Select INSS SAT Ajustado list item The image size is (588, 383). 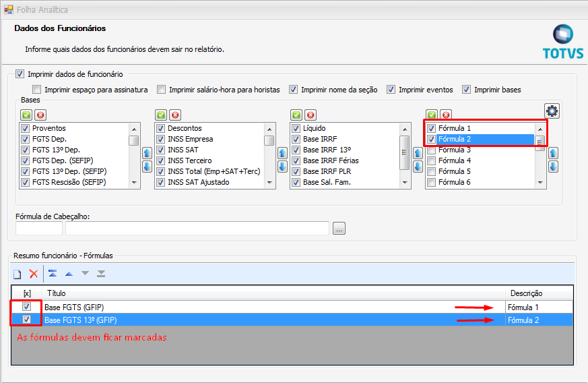pos(199,182)
